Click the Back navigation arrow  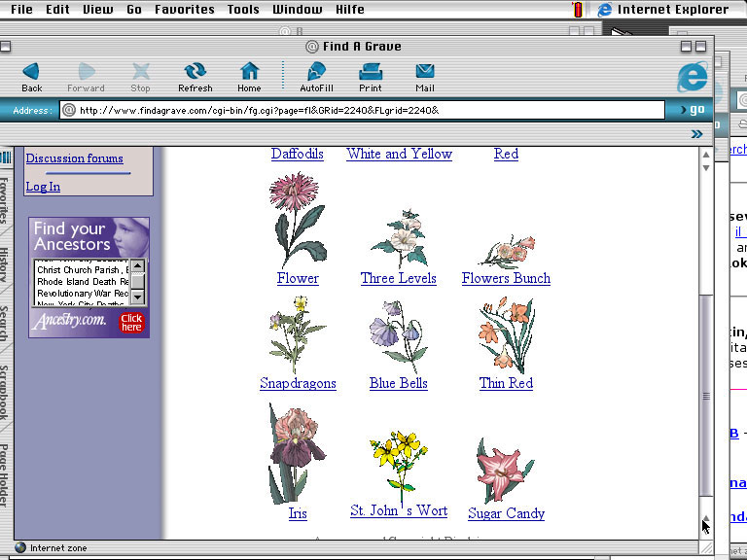pyautogui.click(x=31, y=73)
